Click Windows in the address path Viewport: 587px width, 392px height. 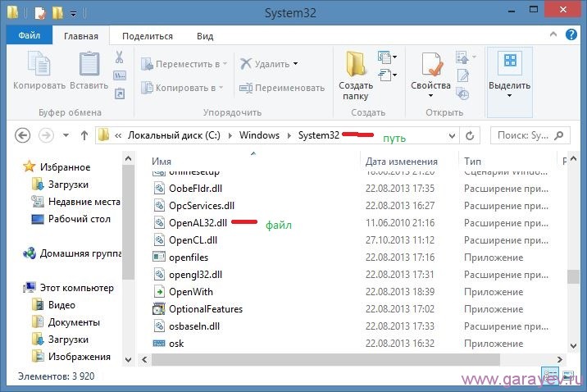point(259,135)
